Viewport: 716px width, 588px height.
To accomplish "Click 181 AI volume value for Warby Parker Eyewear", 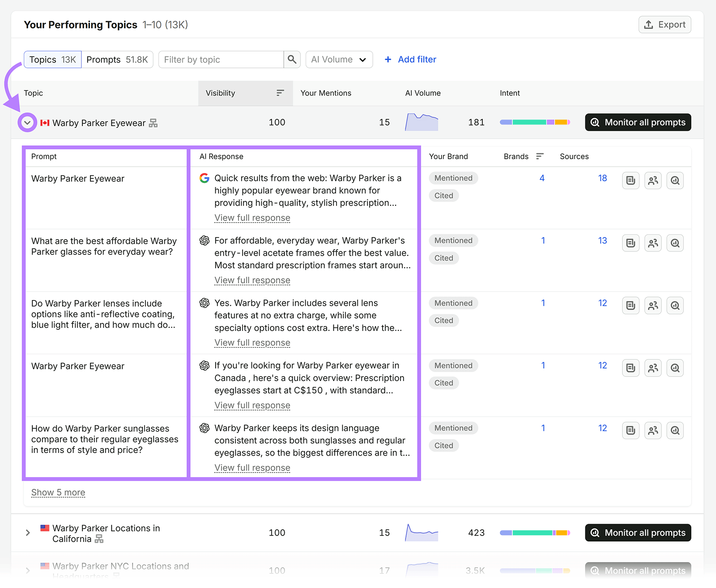I will click(x=476, y=122).
